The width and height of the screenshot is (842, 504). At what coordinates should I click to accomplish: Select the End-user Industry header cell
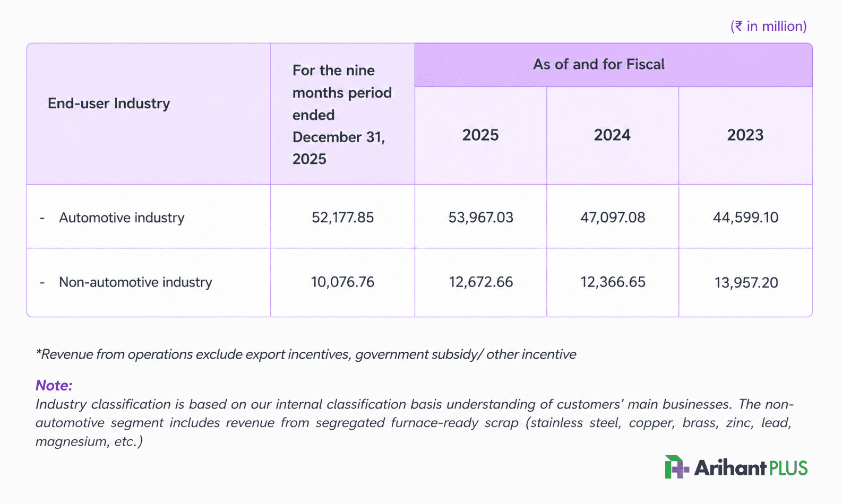(x=149, y=114)
